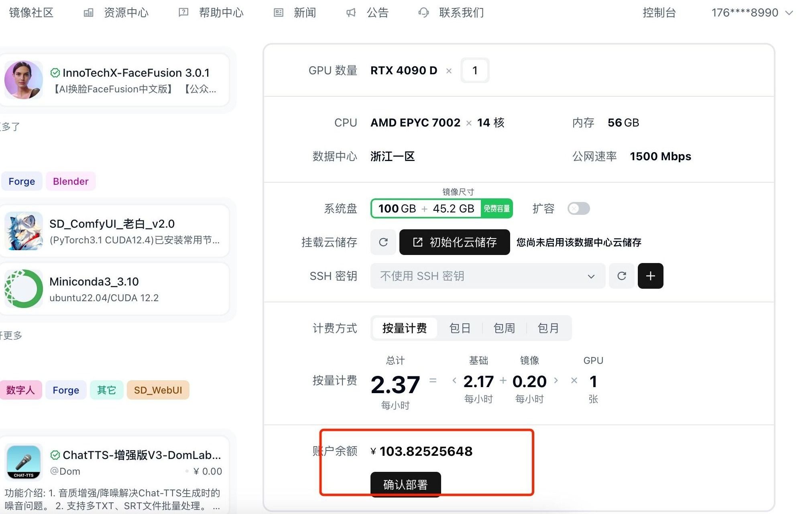This screenshot has width=812, height=514.
Task: Open the Miniconda3_3.10 title
Action: point(94,281)
